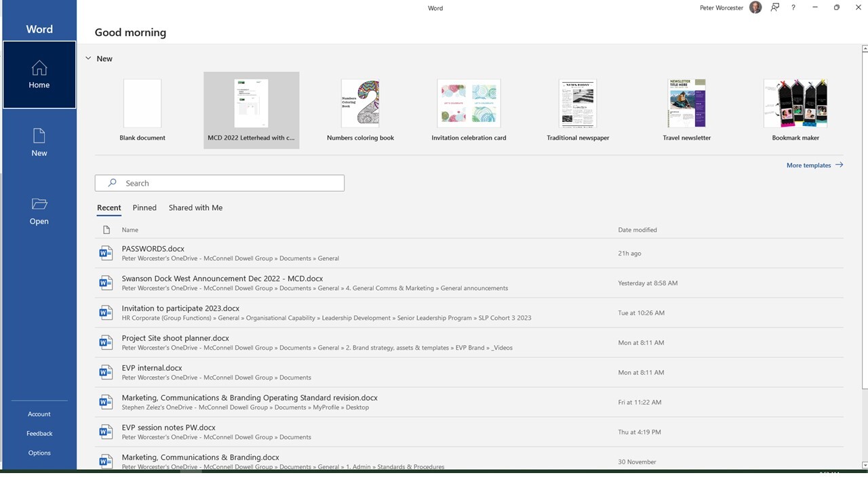Choose Numbers coloring book template
The width and height of the screenshot is (868, 488).
tap(360, 110)
